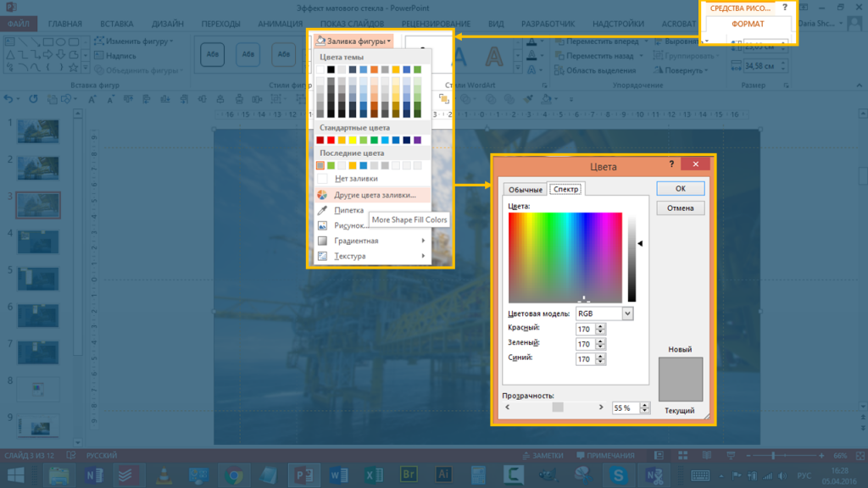Choose 'Другие цвета заливки...' color wheel item

(x=374, y=195)
